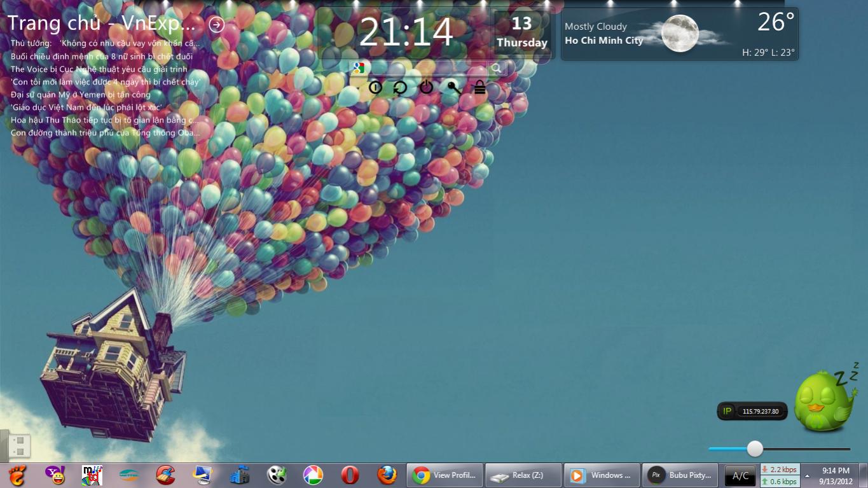Show hidden tray icons arrow

[x=808, y=476]
